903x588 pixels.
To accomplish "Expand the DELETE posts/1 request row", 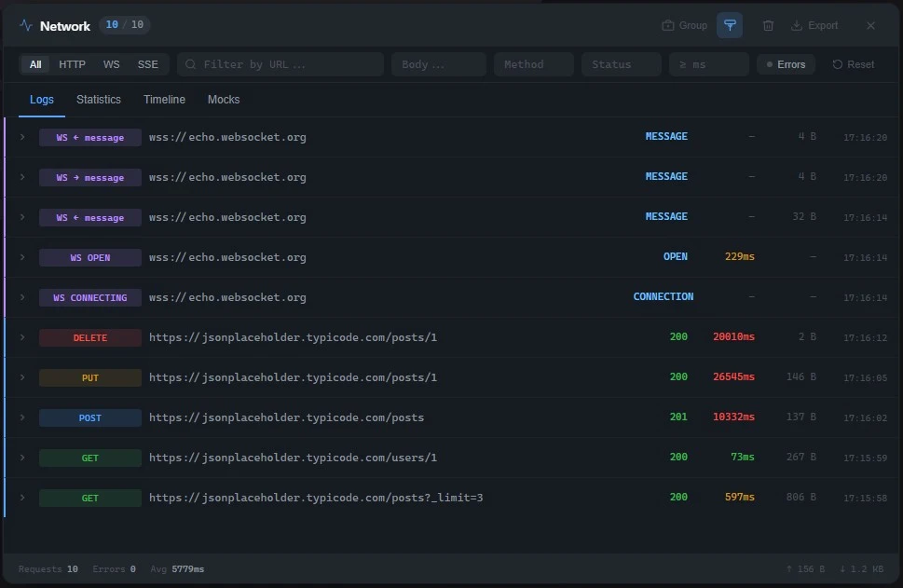I will (22, 337).
